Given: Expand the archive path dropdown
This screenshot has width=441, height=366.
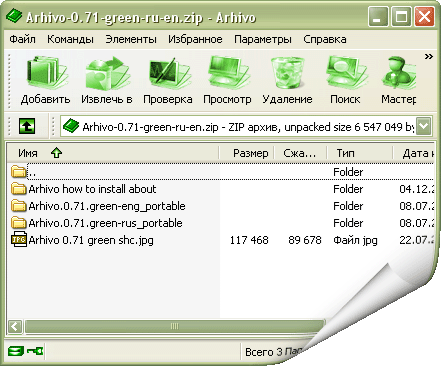Looking at the screenshot, I should coord(424,126).
